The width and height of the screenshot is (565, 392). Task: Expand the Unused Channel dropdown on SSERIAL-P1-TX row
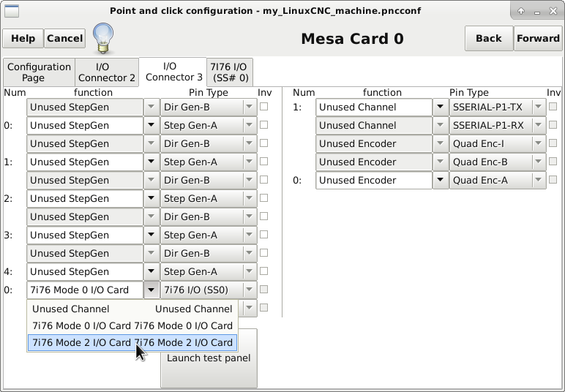[440, 107]
